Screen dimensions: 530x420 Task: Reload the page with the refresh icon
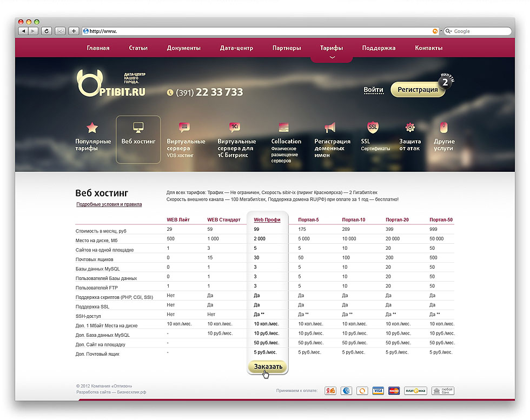47,31
